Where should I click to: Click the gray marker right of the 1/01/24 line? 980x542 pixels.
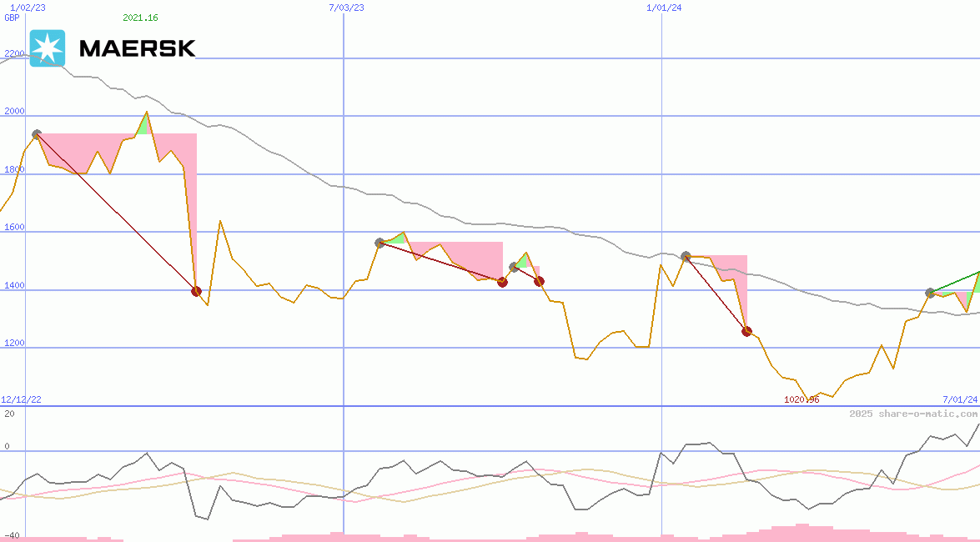[x=686, y=257]
